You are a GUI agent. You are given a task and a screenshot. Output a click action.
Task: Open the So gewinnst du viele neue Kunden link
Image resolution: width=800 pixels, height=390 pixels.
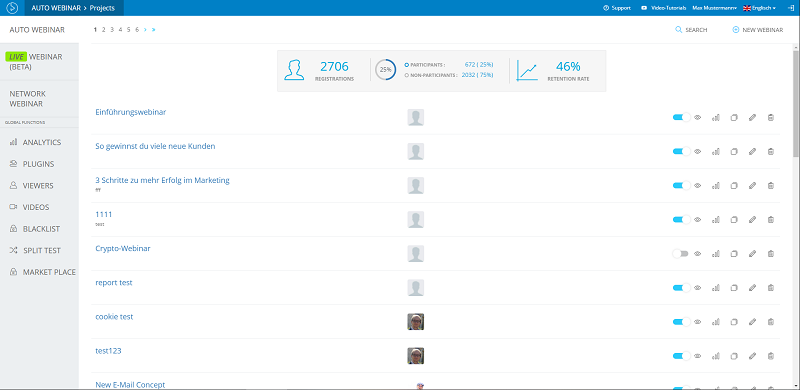pos(155,146)
